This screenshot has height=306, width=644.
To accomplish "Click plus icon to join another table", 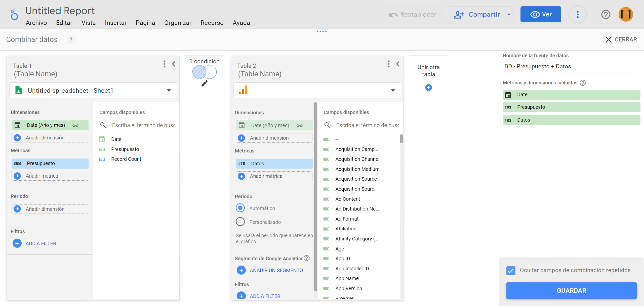I will click(429, 87).
